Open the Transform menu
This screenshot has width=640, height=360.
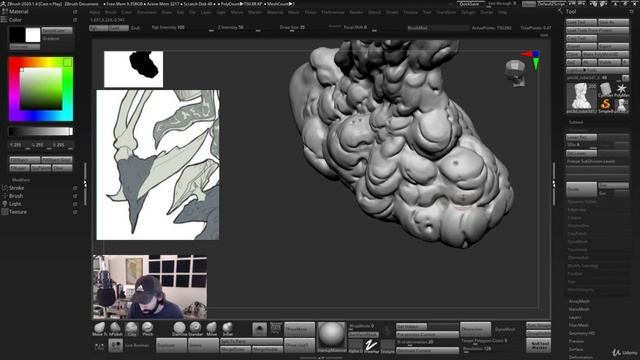tap(446, 12)
